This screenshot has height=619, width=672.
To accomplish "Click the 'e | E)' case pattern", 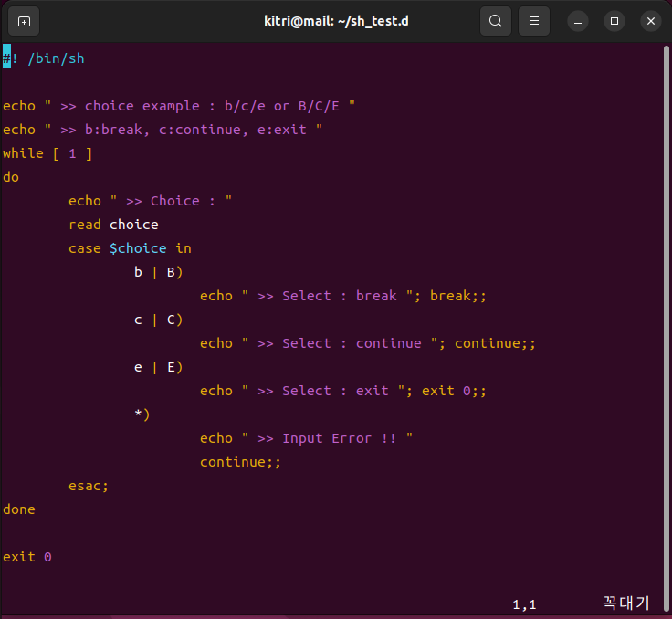I will coord(159,367).
